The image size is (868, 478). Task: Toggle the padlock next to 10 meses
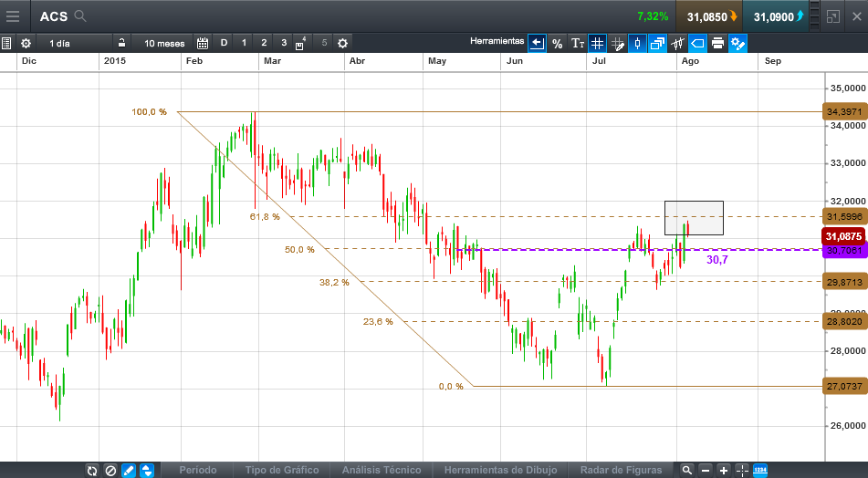[121, 43]
